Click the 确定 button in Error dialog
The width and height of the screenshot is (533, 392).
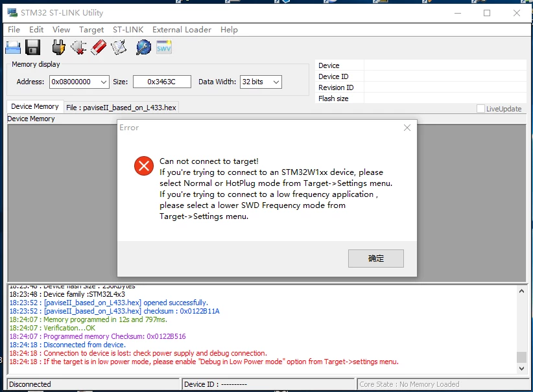[376, 259]
